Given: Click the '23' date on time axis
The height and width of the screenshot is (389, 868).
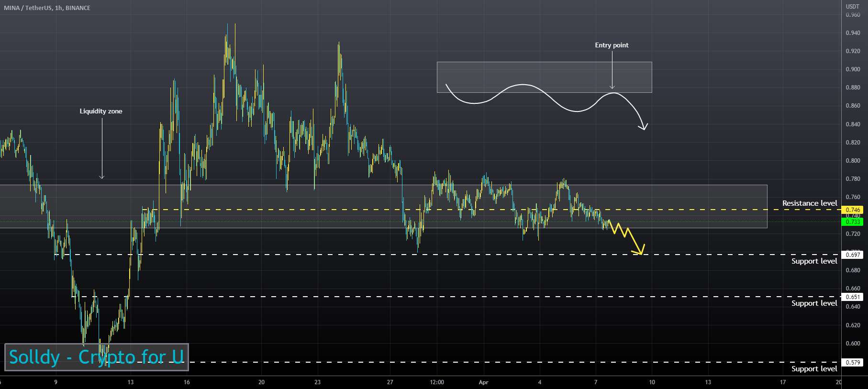Looking at the screenshot, I should pyautogui.click(x=318, y=382).
